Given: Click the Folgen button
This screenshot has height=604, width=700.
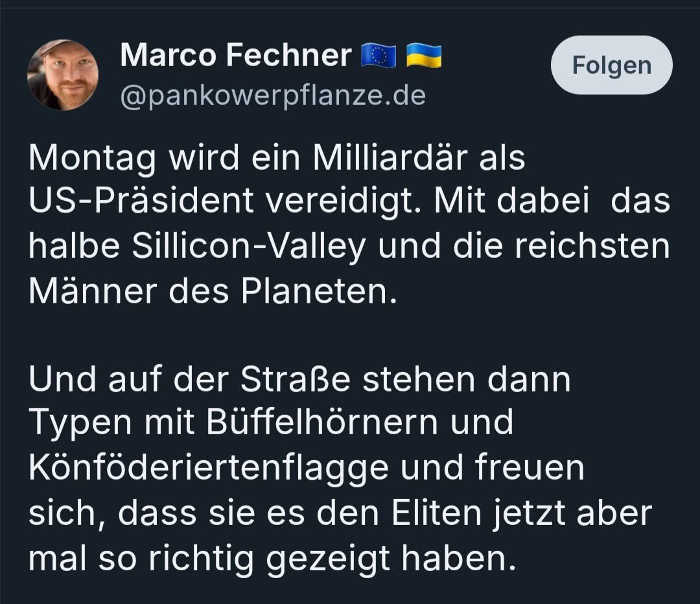Looking at the screenshot, I should click(611, 65).
